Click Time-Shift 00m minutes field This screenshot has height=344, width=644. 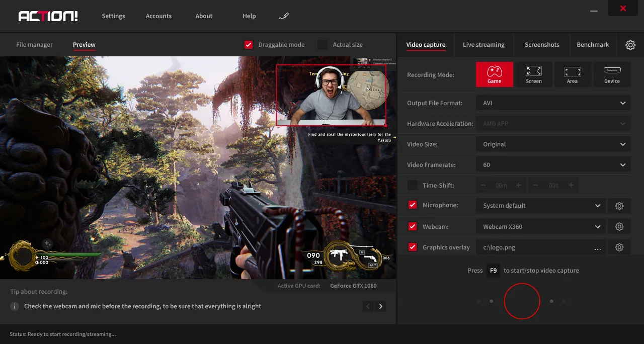point(501,186)
